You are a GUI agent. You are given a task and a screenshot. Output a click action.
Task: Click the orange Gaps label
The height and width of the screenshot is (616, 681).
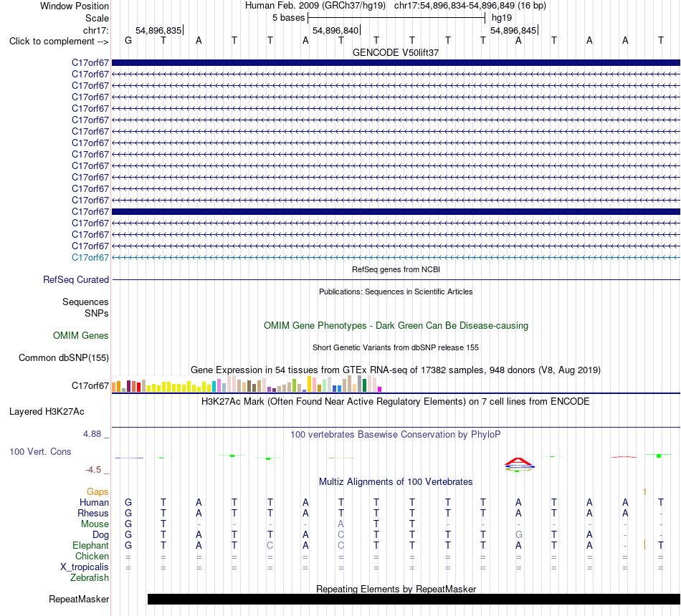(x=97, y=491)
